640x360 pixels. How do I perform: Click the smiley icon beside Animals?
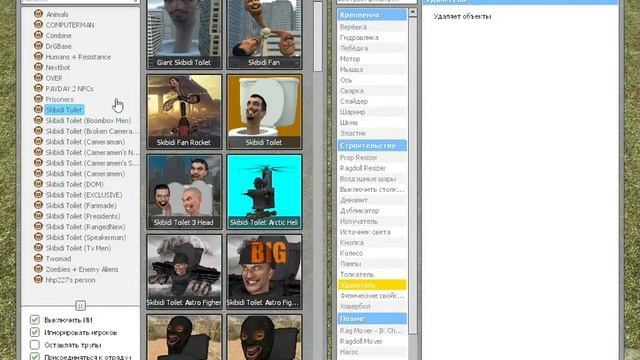[x=38, y=14]
